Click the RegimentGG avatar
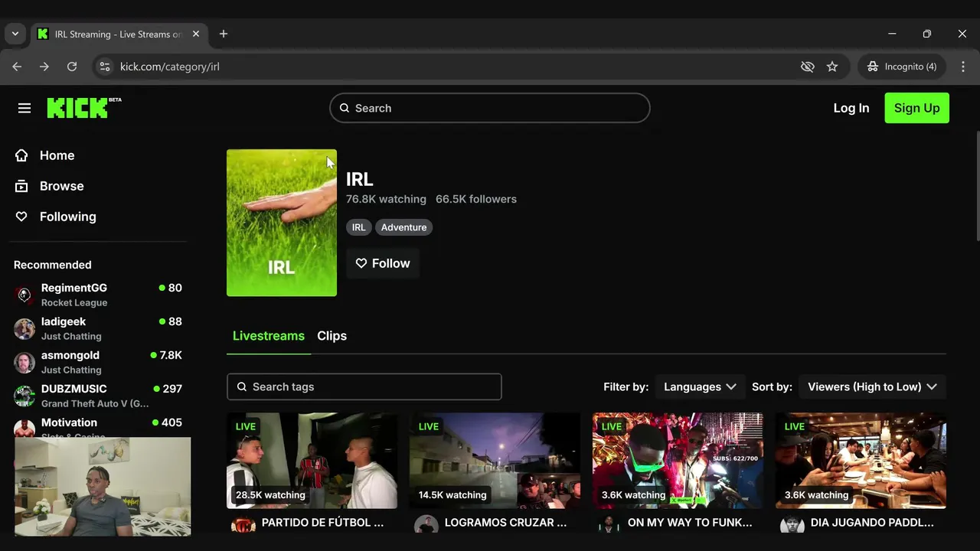Screen dimensions: 980x551 24,295
